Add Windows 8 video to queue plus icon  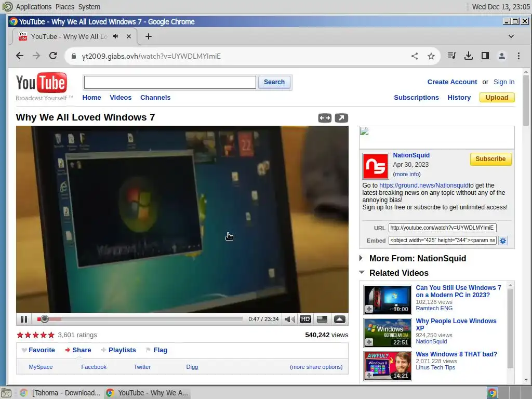click(369, 375)
